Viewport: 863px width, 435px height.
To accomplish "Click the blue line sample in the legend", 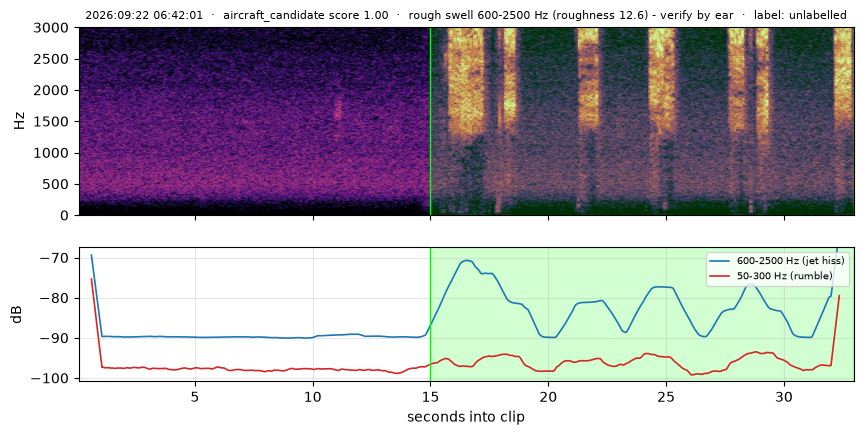I will tap(720, 261).
